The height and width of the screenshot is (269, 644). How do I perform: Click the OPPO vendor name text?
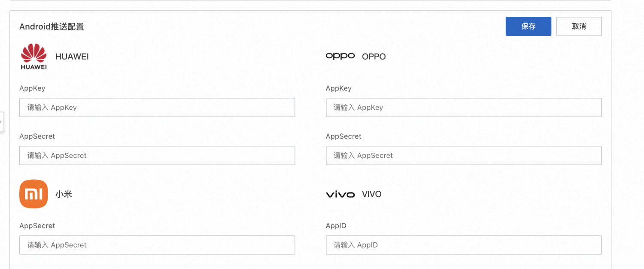pos(374,57)
